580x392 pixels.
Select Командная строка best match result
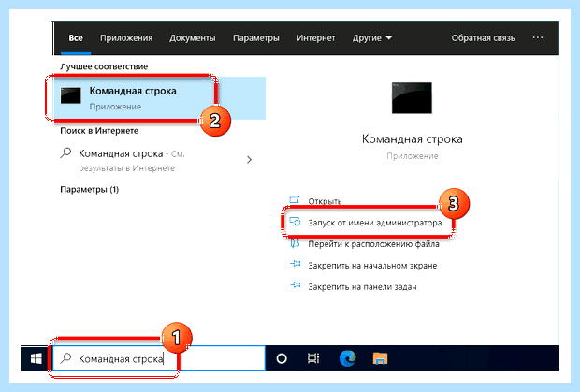click(160, 98)
